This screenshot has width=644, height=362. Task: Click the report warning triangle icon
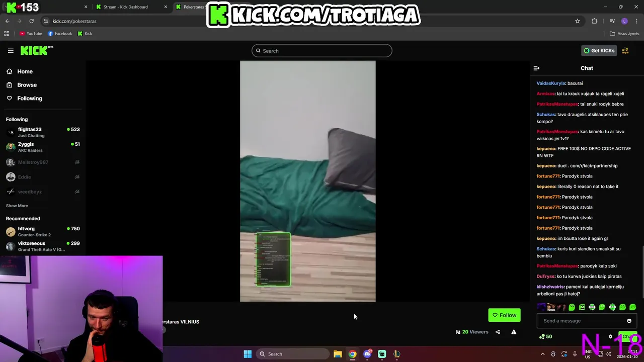point(514,332)
